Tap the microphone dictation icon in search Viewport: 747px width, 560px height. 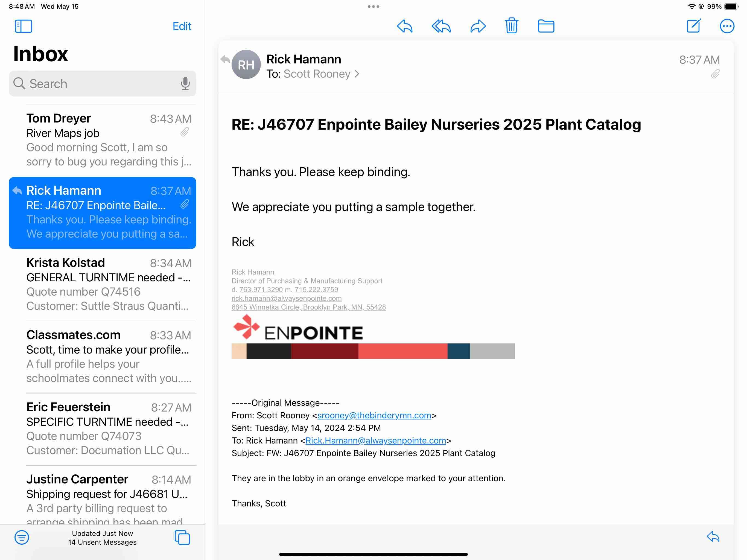[x=185, y=83]
